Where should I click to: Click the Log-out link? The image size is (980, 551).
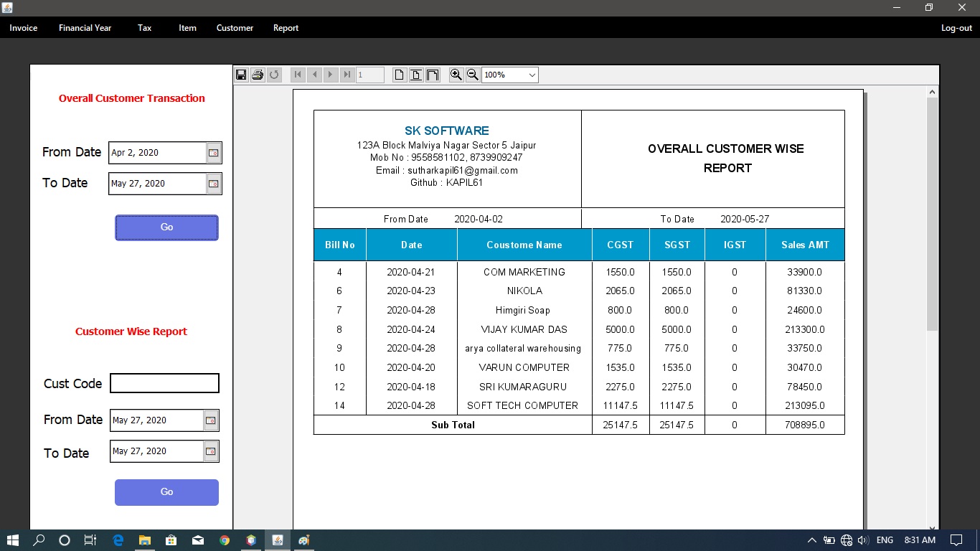(x=956, y=28)
